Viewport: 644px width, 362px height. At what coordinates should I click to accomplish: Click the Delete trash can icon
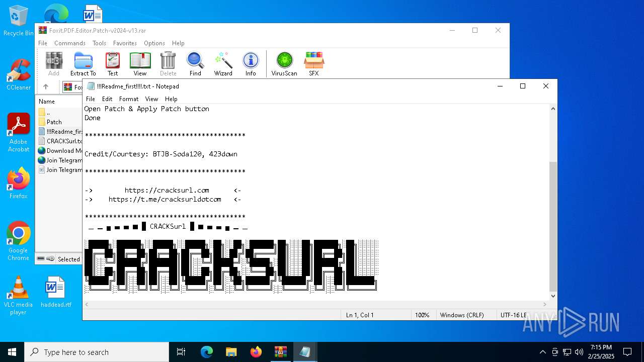tap(168, 64)
